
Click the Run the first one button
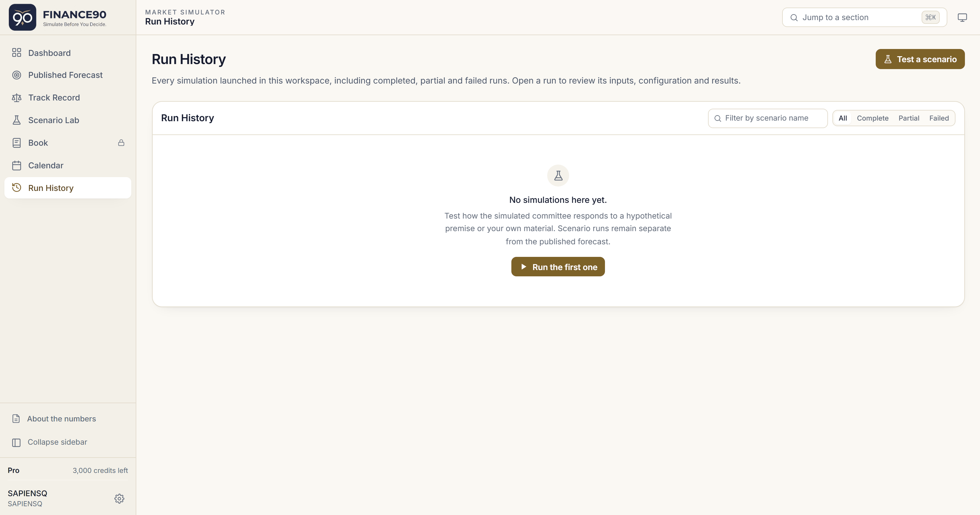tap(558, 267)
